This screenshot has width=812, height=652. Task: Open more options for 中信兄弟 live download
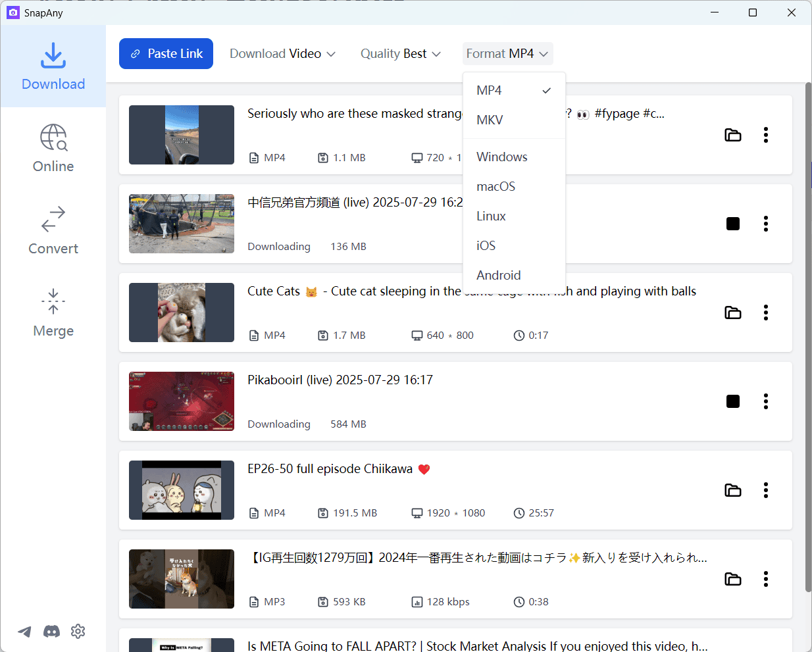[766, 224]
